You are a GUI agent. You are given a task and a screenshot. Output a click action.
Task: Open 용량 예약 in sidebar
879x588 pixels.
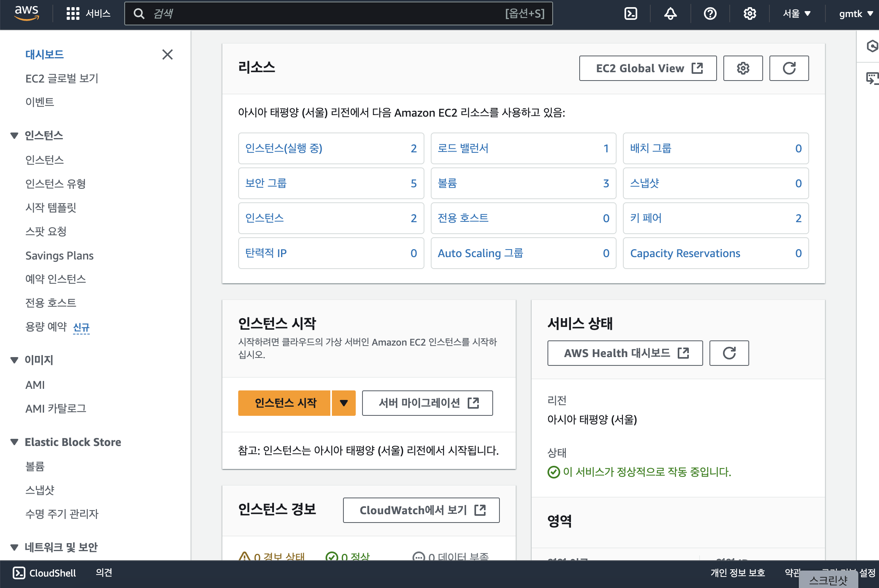coord(46,327)
